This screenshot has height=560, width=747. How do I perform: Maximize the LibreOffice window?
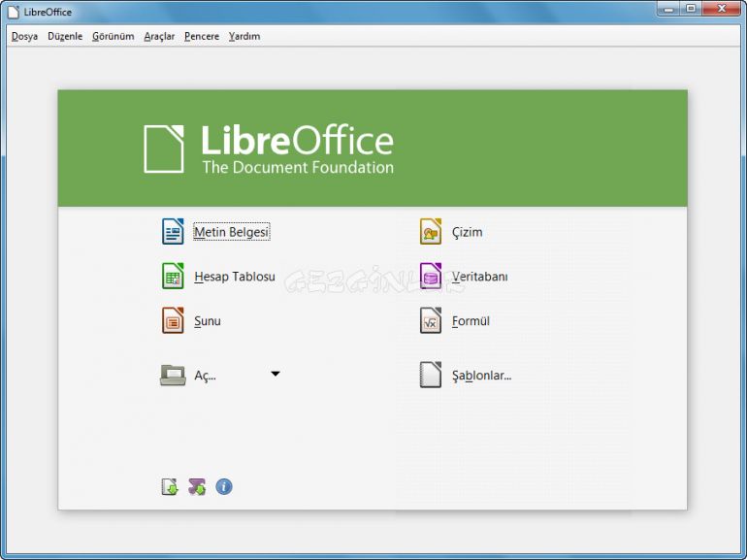(x=691, y=9)
